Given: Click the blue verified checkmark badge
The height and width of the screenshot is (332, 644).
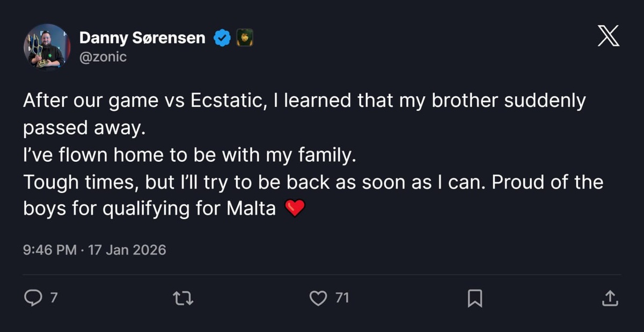Looking at the screenshot, I should pos(222,38).
